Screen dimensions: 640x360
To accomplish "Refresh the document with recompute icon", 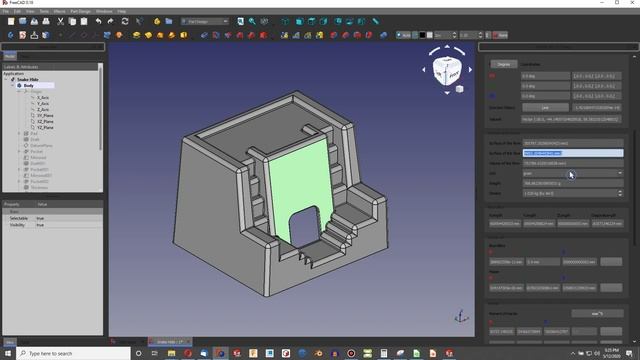I will tap(125, 21).
